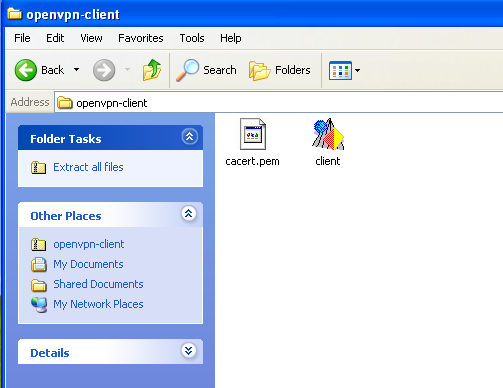Open Shared Documents link
The height and width of the screenshot is (388, 503).
(x=98, y=284)
